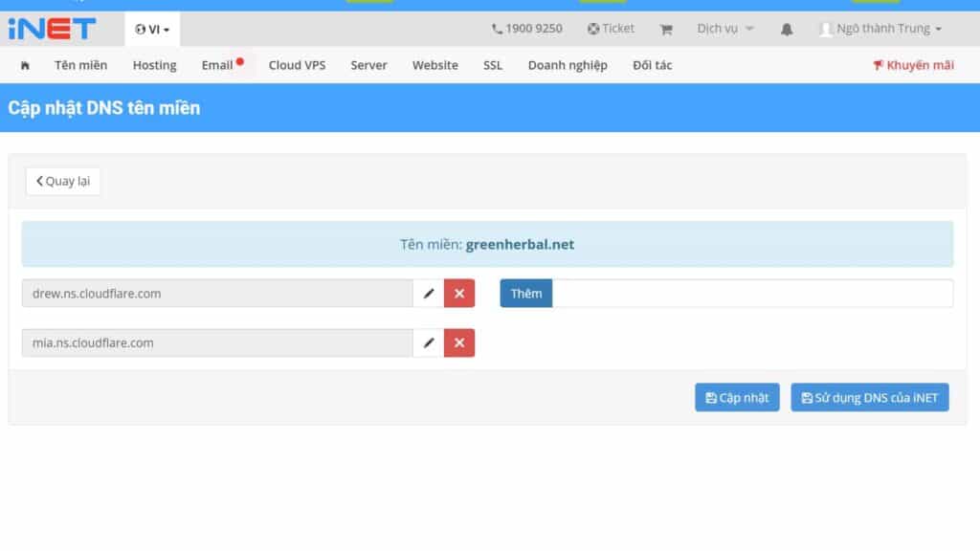Open the VI language dropdown
The image size is (980, 551).
click(153, 30)
